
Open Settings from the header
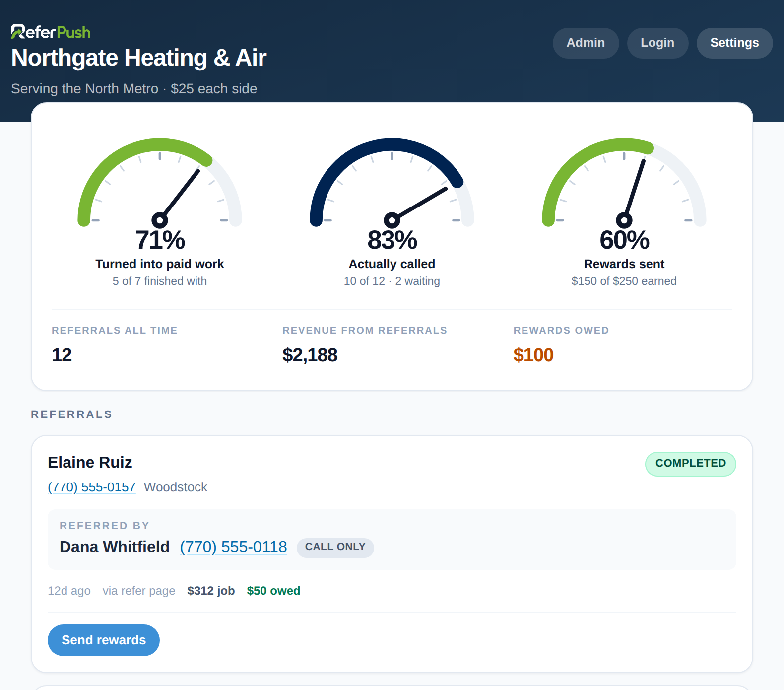coord(734,43)
